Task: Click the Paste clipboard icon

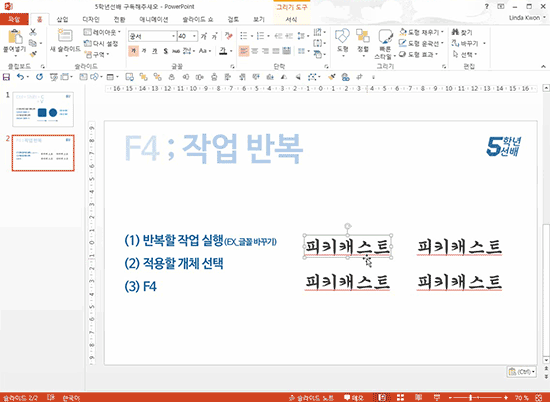Action: [x=14, y=37]
